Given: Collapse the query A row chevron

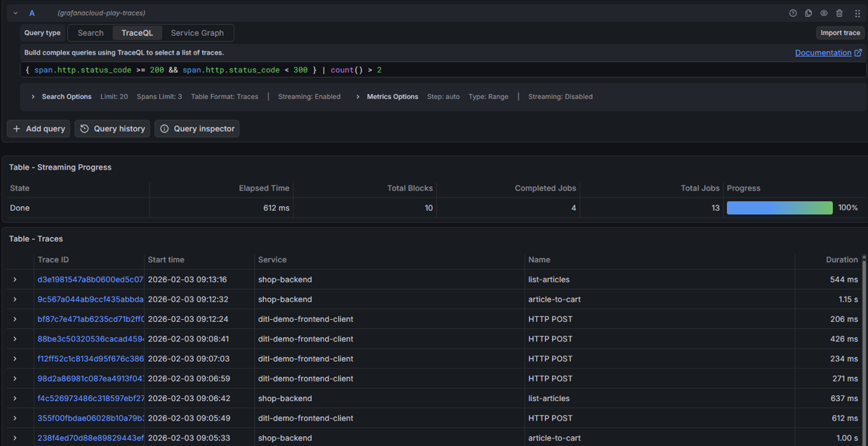Looking at the screenshot, I should [x=15, y=13].
